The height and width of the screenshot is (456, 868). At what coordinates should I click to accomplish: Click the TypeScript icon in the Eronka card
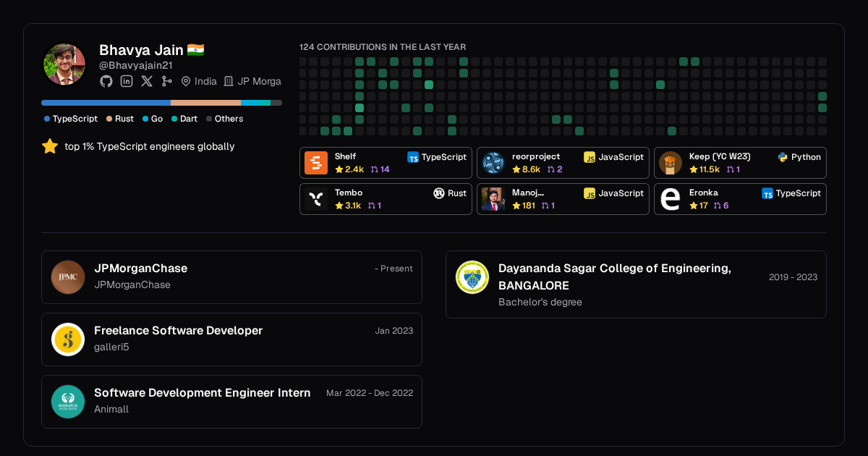tap(767, 193)
